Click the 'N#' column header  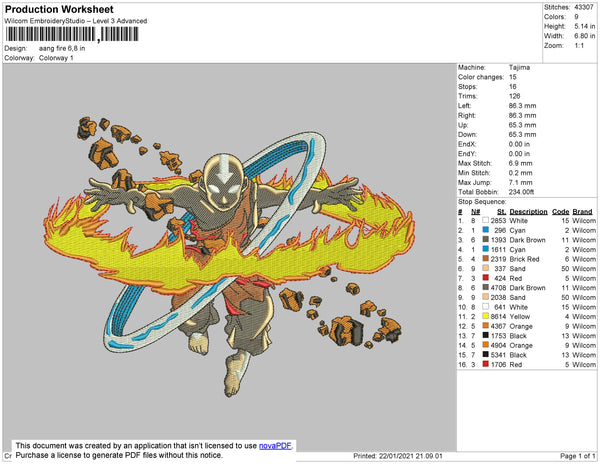pos(476,212)
